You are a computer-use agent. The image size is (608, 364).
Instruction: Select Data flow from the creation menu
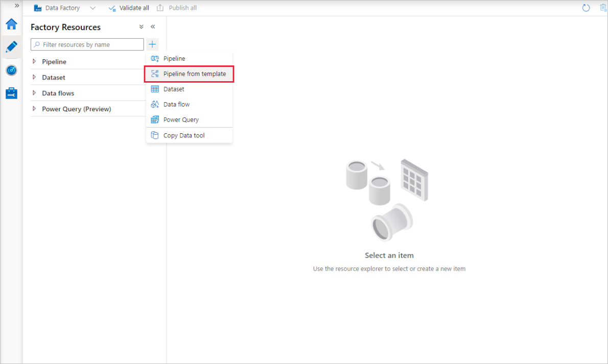tap(176, 104)
